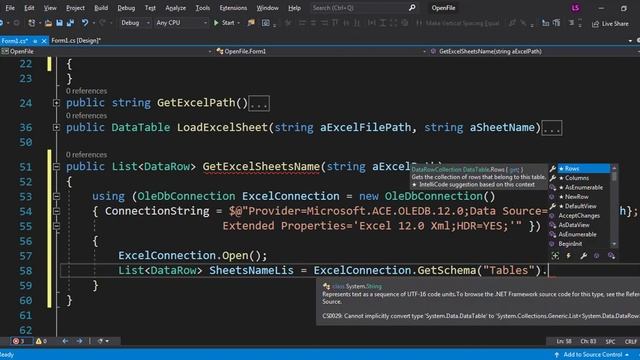Viewport: 640px width, 360px height.
Task: Toggle the IntelliSense target typing filter icon
Action: point(555,256)
